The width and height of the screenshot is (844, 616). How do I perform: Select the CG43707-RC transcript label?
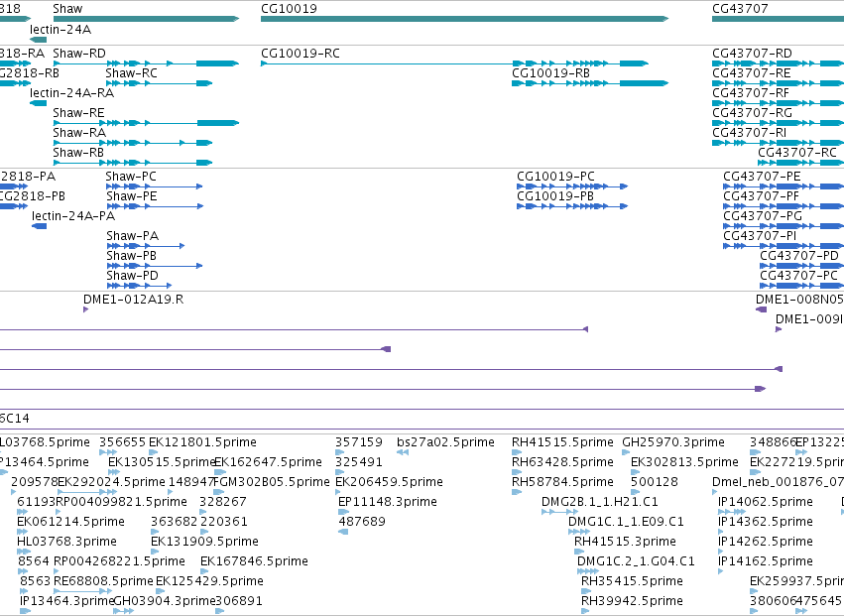pos(797,153)
